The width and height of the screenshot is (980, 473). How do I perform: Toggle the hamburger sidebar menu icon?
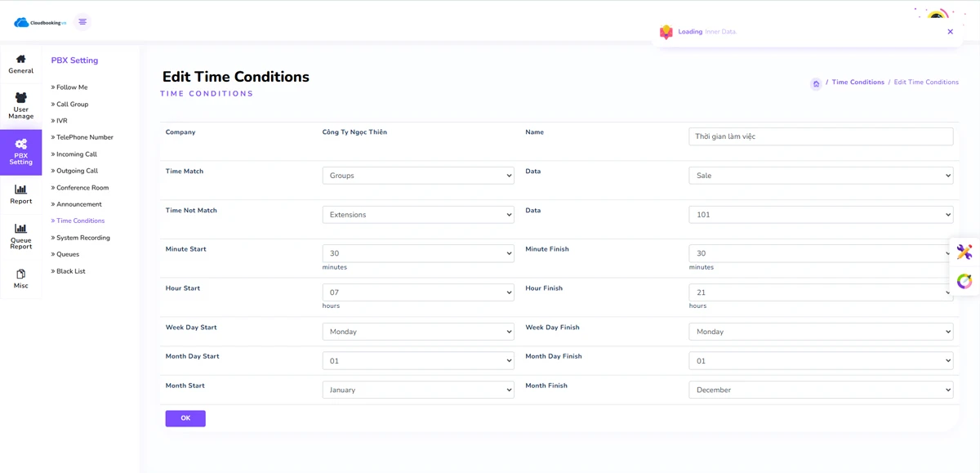coord(82,22)
